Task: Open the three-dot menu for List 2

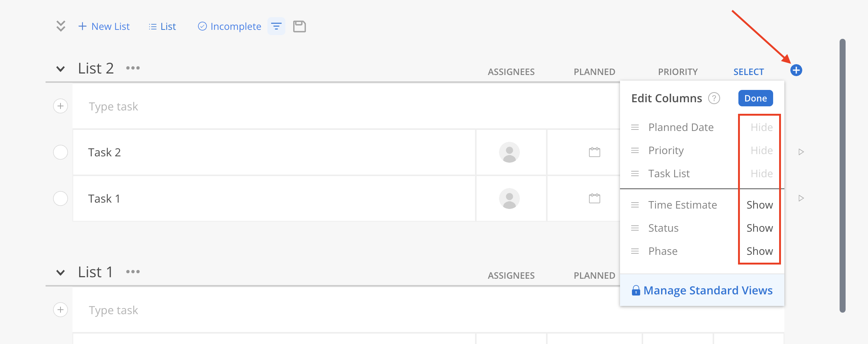Action: point(133,68)
